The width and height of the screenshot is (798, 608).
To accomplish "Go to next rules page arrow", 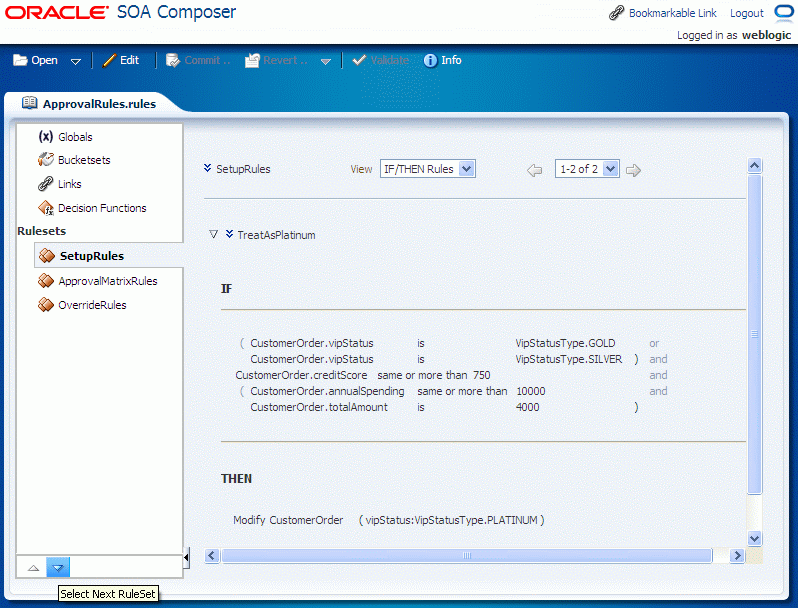I will pos(633,170).
